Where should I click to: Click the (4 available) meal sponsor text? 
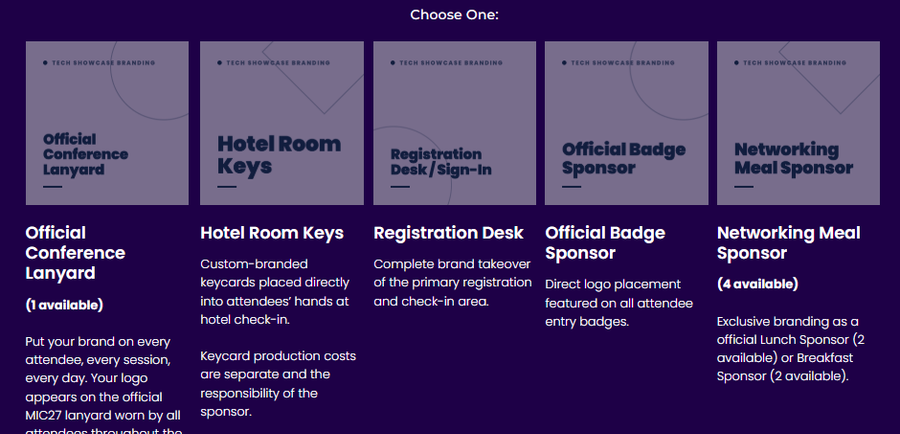758,284
